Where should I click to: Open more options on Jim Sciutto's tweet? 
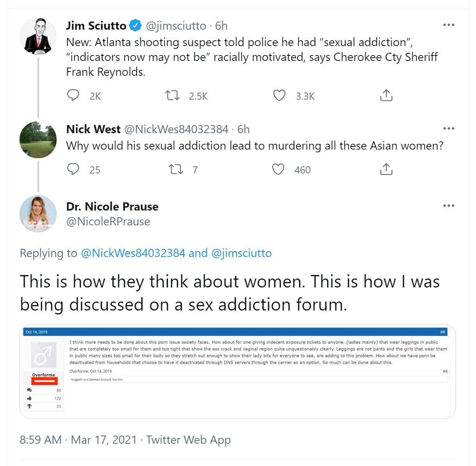(449, 25)
